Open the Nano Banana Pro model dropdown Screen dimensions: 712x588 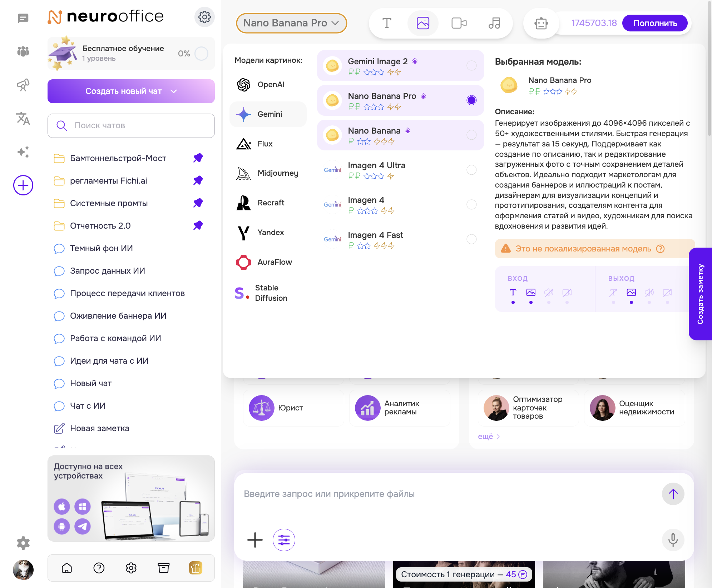[291, 23]
